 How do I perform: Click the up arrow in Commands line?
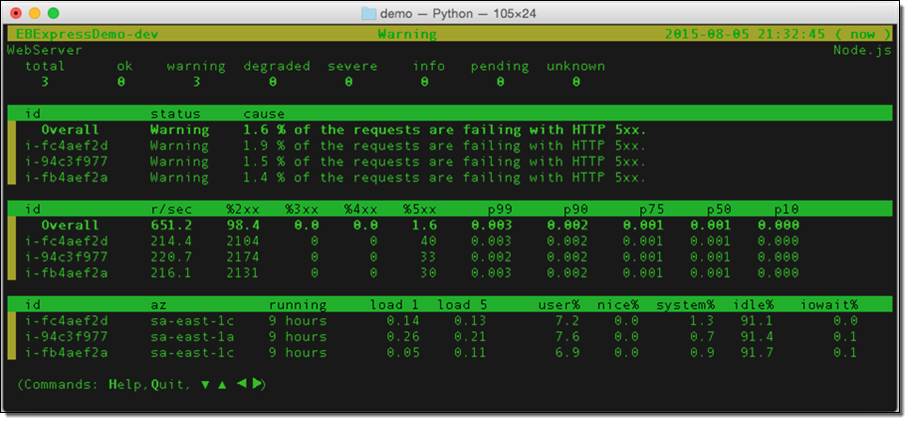[x=222, y=383]
